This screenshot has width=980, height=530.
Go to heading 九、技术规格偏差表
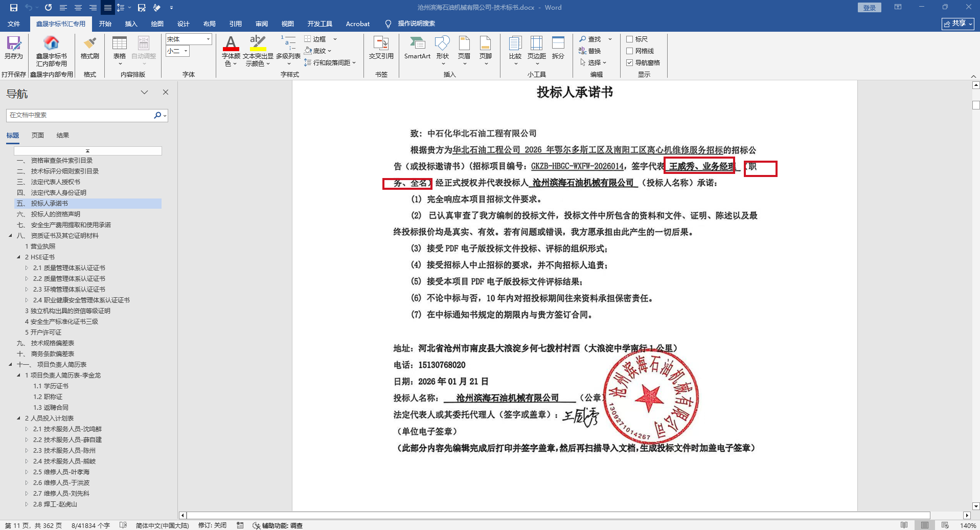tap(45, 343)
